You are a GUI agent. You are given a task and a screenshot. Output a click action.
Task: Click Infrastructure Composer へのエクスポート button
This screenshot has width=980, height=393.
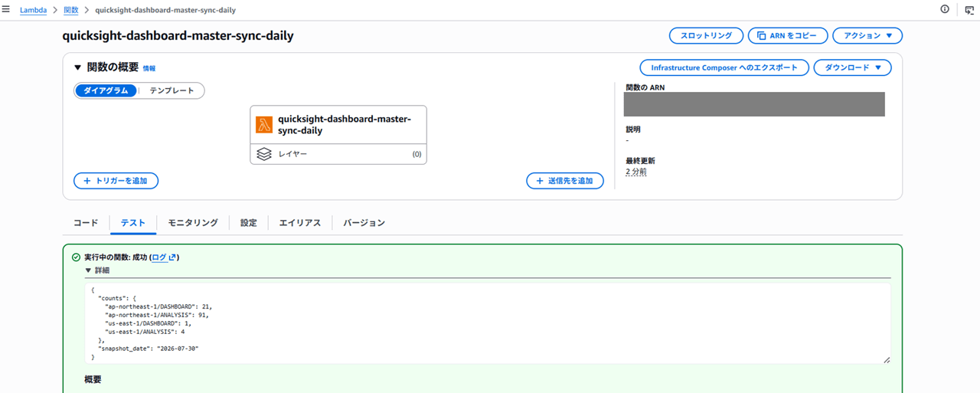click(x=724, y=67)
